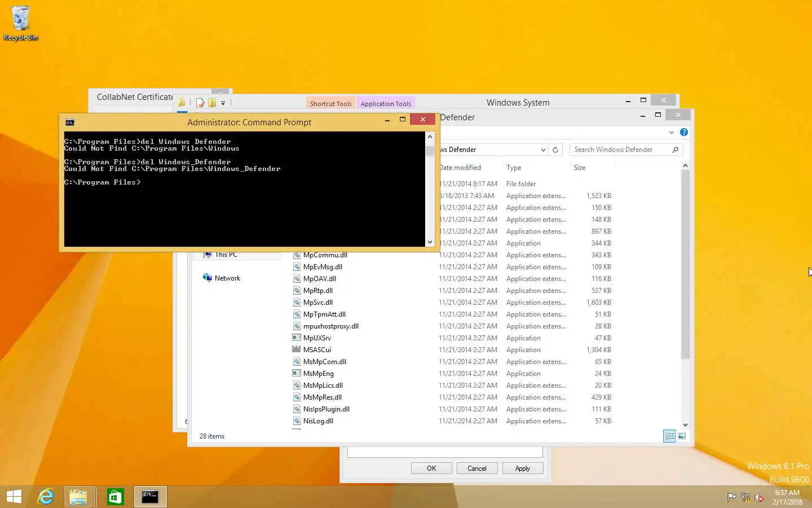This screenshot has height=508, width=812.
Task: Click the File folder type entry
Action: click(x=521, y=184)
